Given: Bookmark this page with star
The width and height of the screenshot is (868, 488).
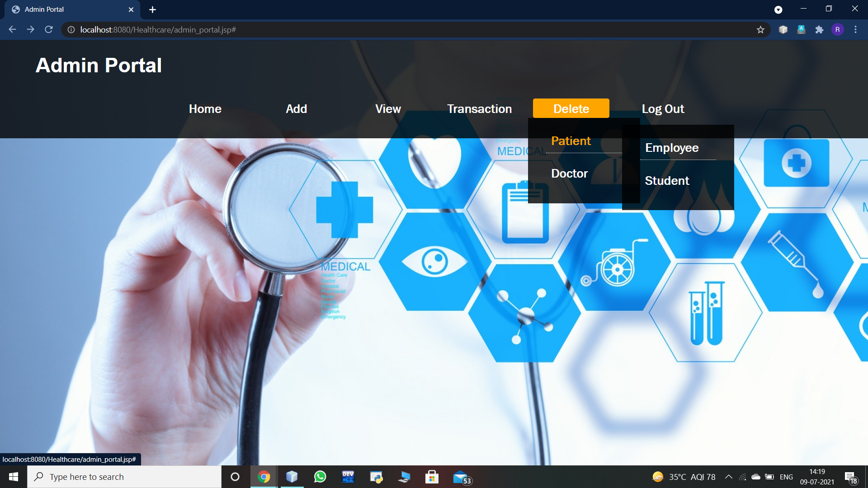Looking at the screenshot, I should (x=760, y=29).
